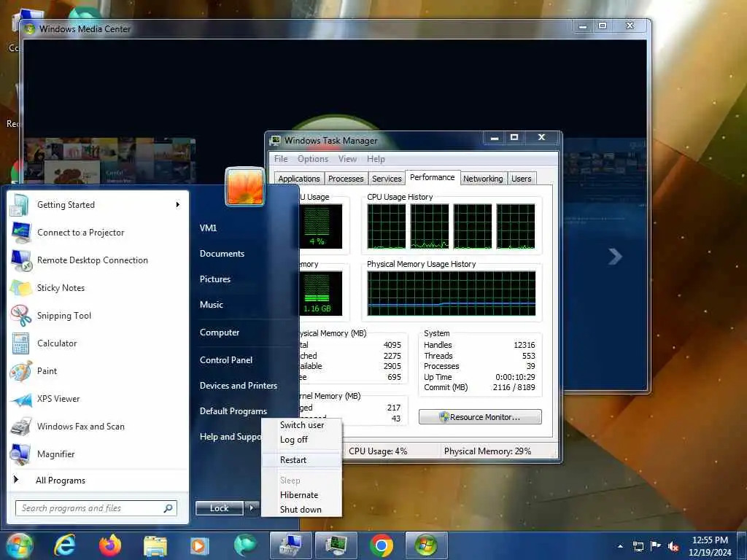
Task: Click the muted volume tray icon
Action: click(673, 546)
